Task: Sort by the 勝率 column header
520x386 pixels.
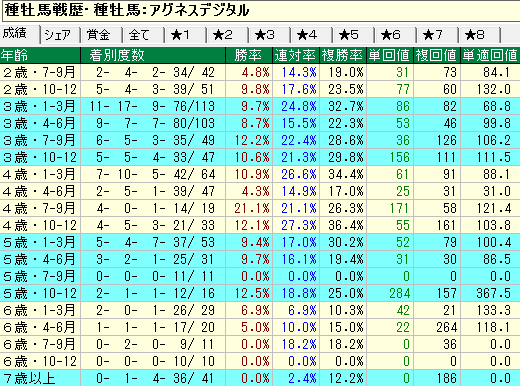Action: [249, 55]
